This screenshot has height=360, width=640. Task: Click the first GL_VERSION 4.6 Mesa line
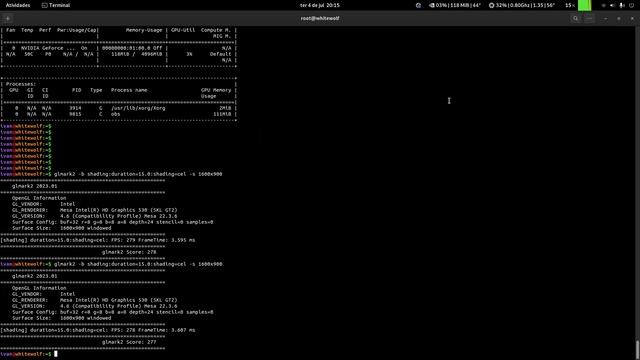pos(95,216)
